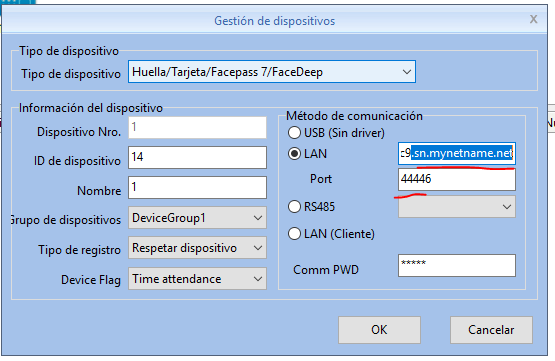The height and width of the screenshot is (361, 555).
Task: Open the Device Flag dropdown
Action: click(x=197, y=279)
